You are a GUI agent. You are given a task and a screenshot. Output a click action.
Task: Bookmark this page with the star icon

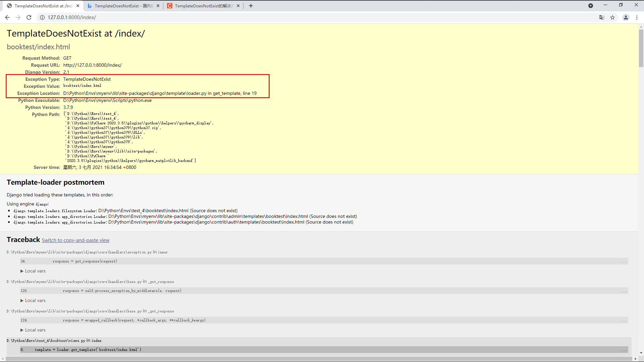pos(612,17)
